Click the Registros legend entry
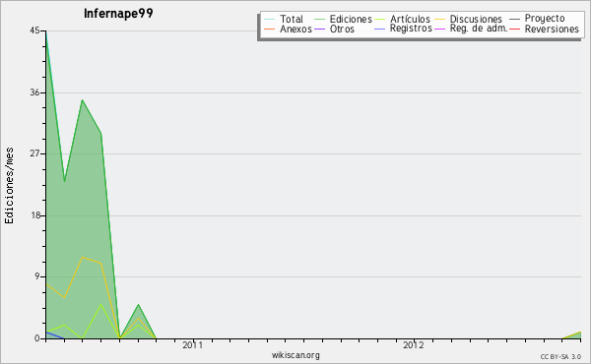The width and height of the screenshot is (591, 364). [403, 29]
